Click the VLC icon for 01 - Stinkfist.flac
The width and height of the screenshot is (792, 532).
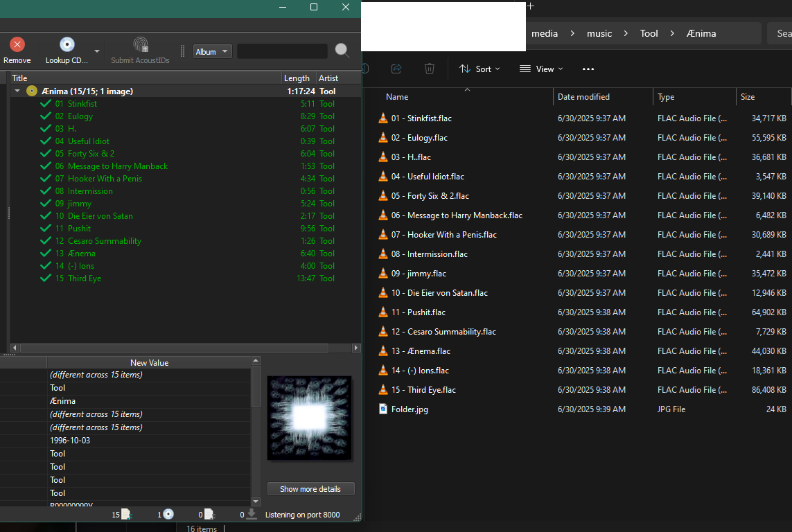383,118
